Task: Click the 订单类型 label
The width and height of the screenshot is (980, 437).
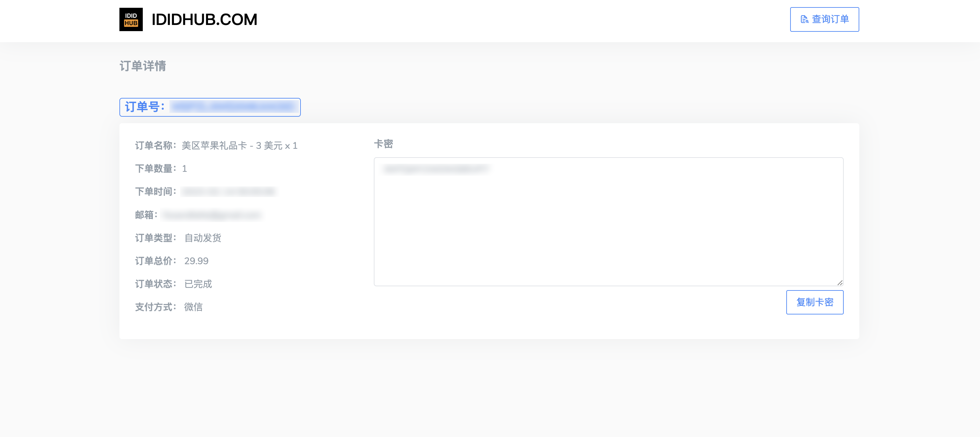Action: tap(155, 238)
